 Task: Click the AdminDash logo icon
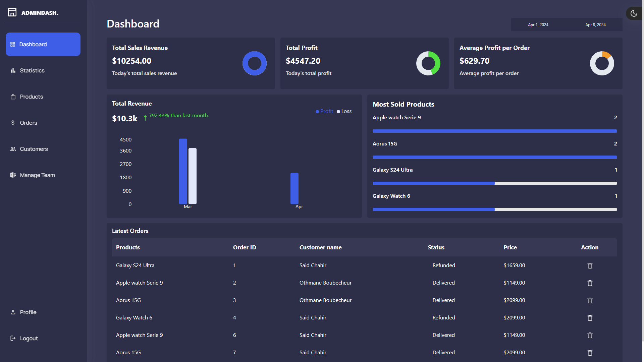point(12,12)
